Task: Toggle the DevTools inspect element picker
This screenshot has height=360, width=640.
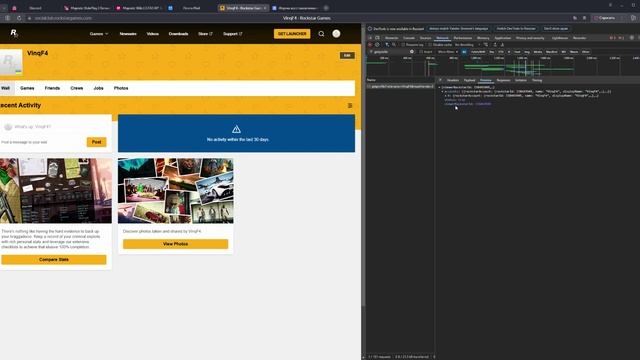Action: (x=370, y=38)
